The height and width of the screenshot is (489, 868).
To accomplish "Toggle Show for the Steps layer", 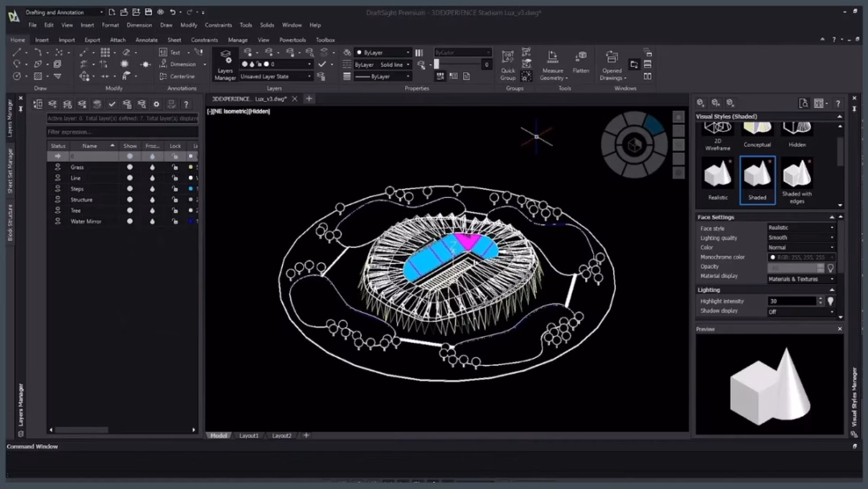I will pyautogui.click(x=129, y=189).
